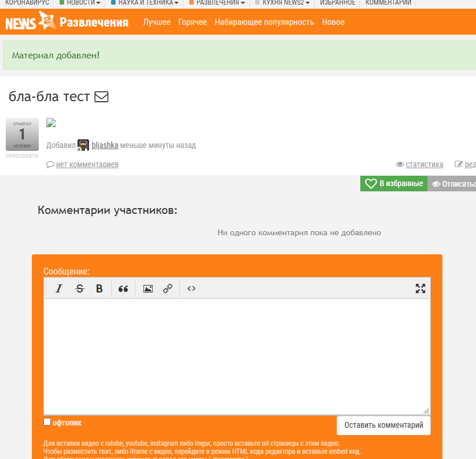Expand the comment editor to fullscreen

[x=420, y=288]
